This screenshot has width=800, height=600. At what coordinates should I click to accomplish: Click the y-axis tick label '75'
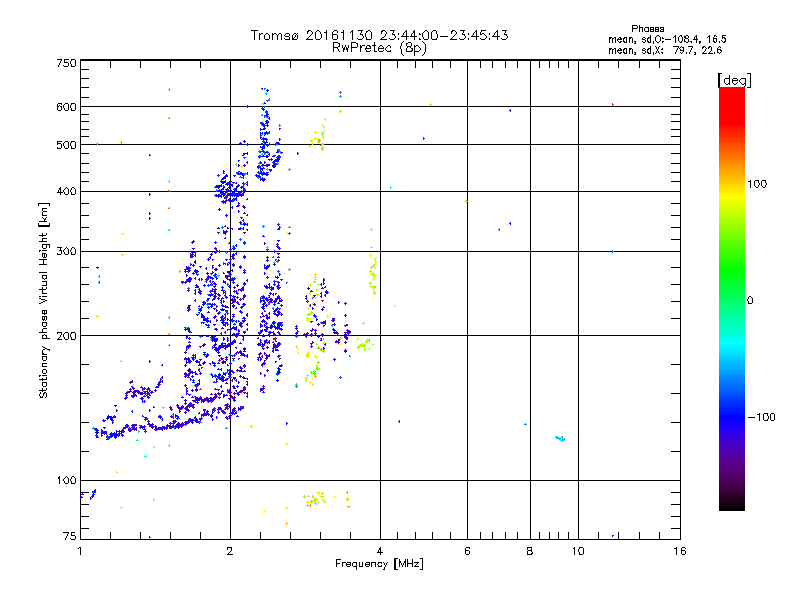pyautogui.click(x=70, y=536)
